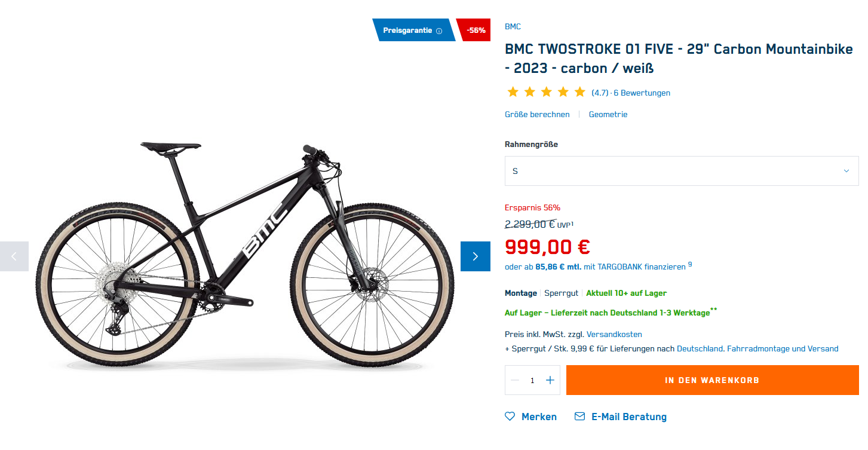Viewport: 868px width, 450px height.
Task: Add the bike with In den Warenkorb
Action: (x=712, y=380)
